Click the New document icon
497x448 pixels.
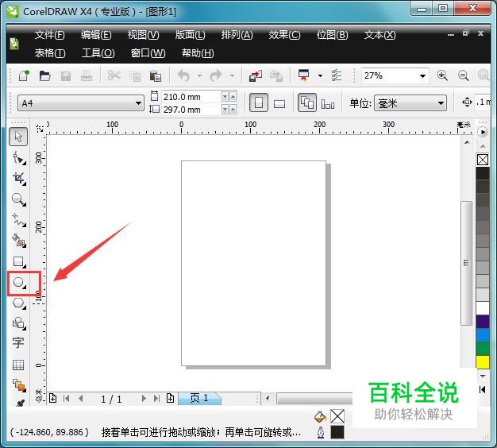pyautogui.click(x=24, y=75)
